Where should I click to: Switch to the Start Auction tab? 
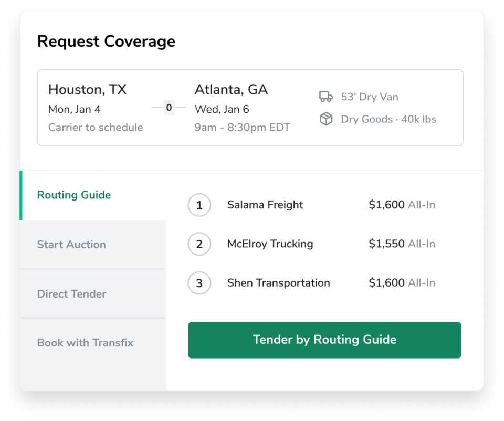click(71, 245)
